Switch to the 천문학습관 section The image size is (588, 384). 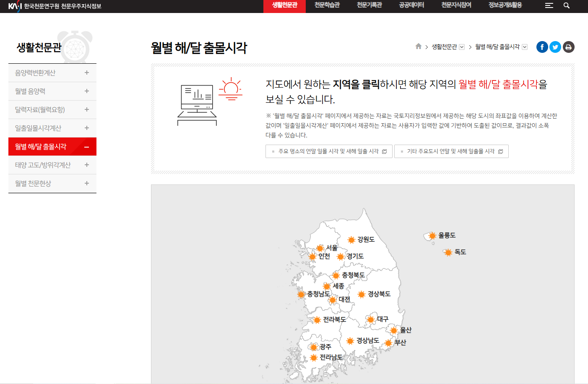click(x=327, y=5)
